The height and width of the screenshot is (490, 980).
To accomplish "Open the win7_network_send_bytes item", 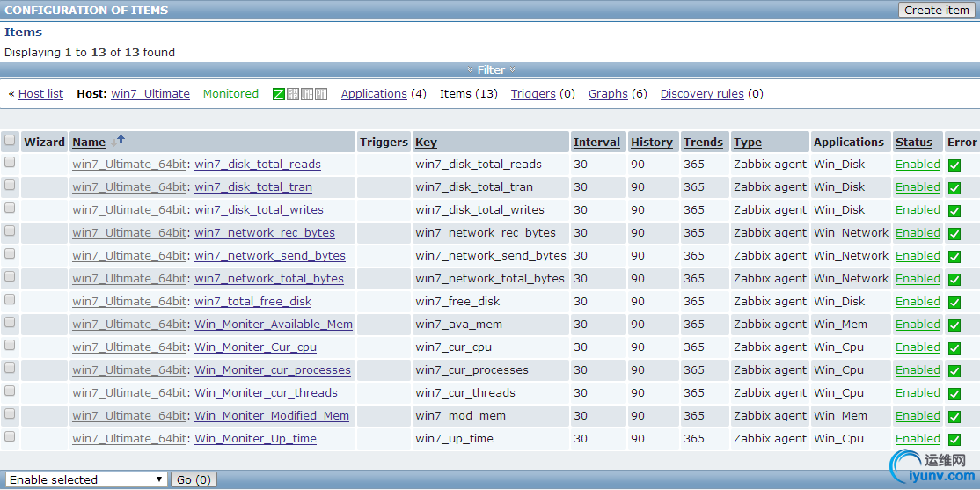I will point(270,256).
